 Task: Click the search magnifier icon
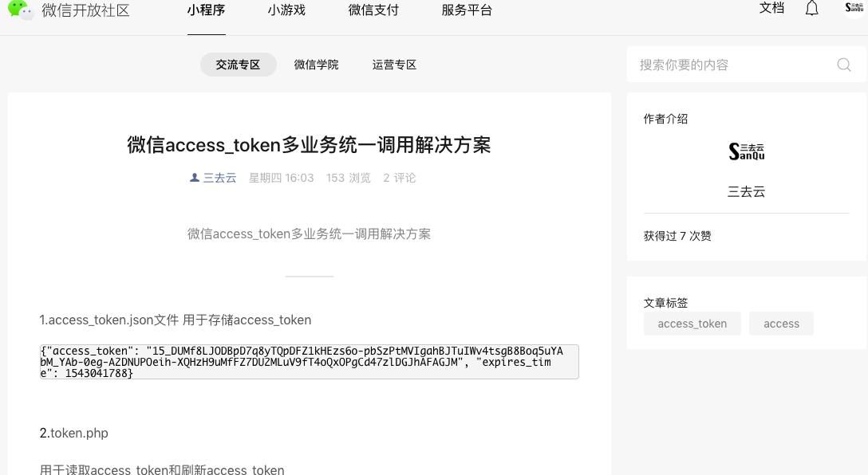(843, 65)
